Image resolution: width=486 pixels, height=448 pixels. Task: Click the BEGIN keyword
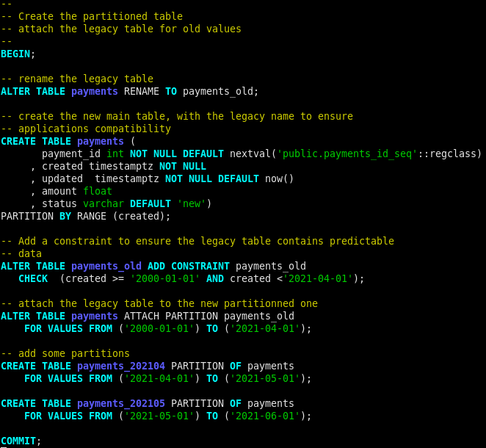pos(15,54)
